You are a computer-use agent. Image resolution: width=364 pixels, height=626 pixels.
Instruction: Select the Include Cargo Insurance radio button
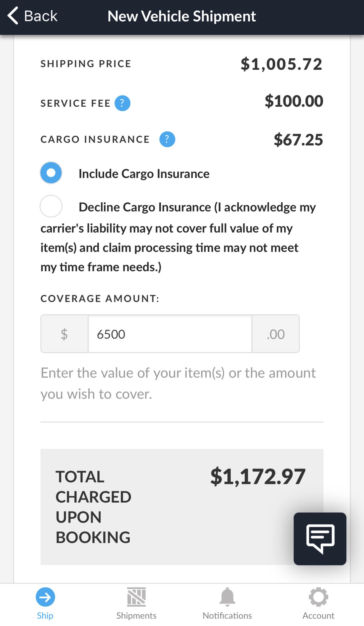51,173
